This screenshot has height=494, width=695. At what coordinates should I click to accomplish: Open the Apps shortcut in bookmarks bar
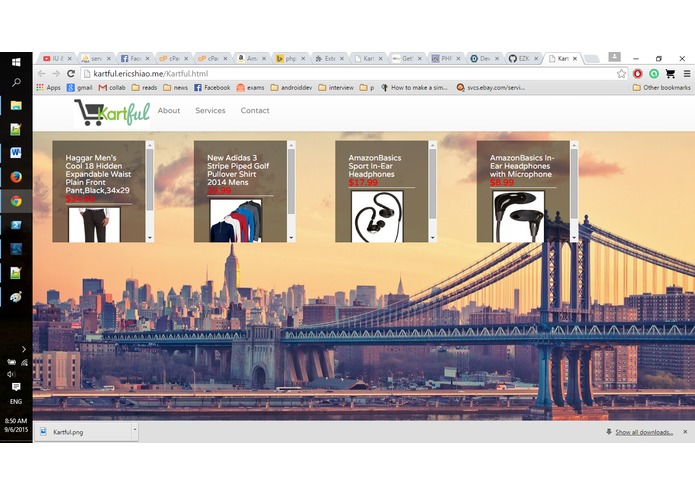point(48,88)
